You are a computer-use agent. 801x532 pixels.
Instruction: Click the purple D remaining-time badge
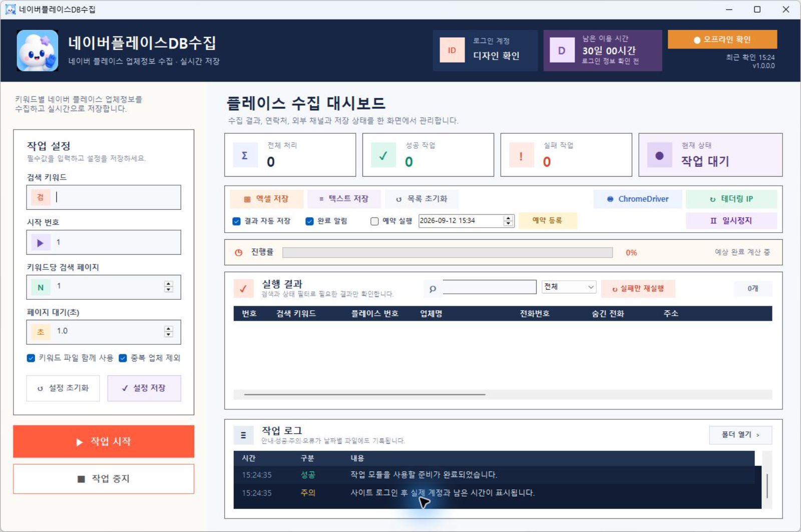[x=562, y=50]
